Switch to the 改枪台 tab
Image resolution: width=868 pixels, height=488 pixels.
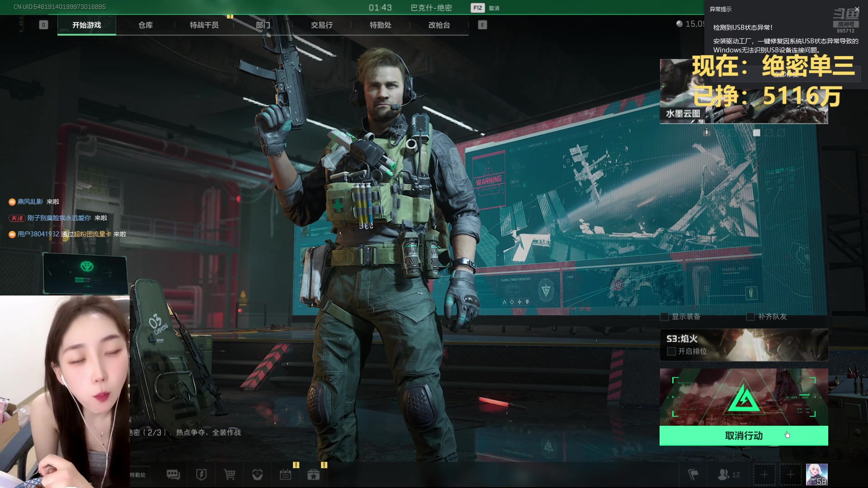pyautogui.click(x=439, y=25)
